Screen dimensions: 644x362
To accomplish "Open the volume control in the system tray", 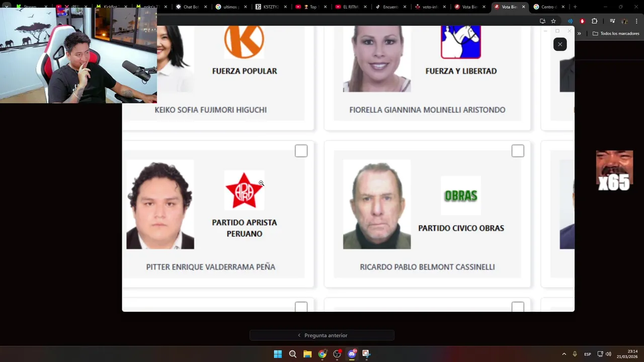I will (x=608, y=354).
